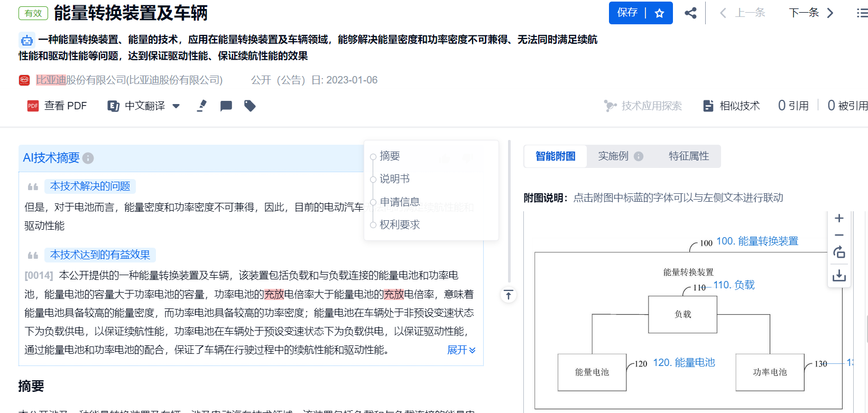This screenshot has width=868, height=413.
Task: Click the 0 被引用 cited-by count
Action: (847, 106)
